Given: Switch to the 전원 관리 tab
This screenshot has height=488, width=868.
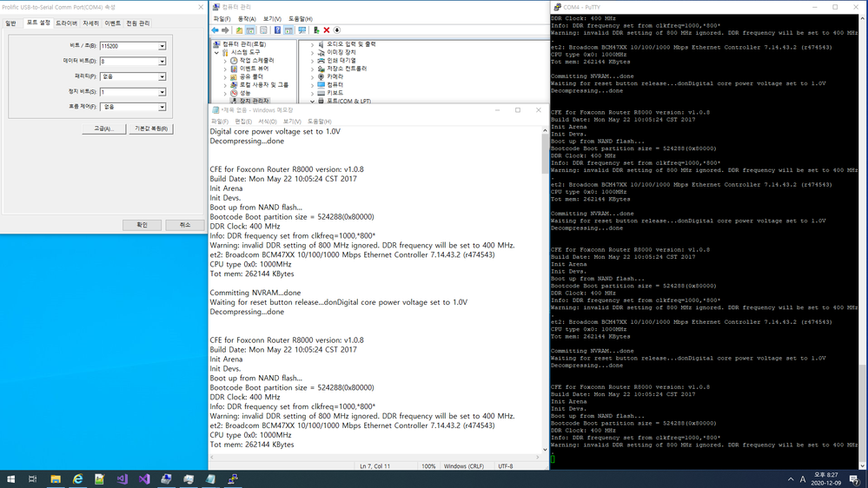Looking at the screenshot, I should 138,23.
